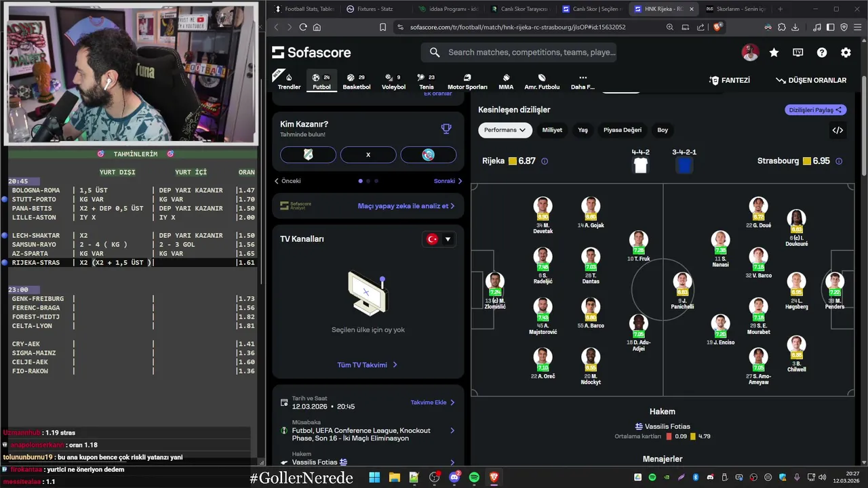Open goalkeeper M. Zlomislić on pitch
This screenshot has height=488, width=868.
pos(495,291)
